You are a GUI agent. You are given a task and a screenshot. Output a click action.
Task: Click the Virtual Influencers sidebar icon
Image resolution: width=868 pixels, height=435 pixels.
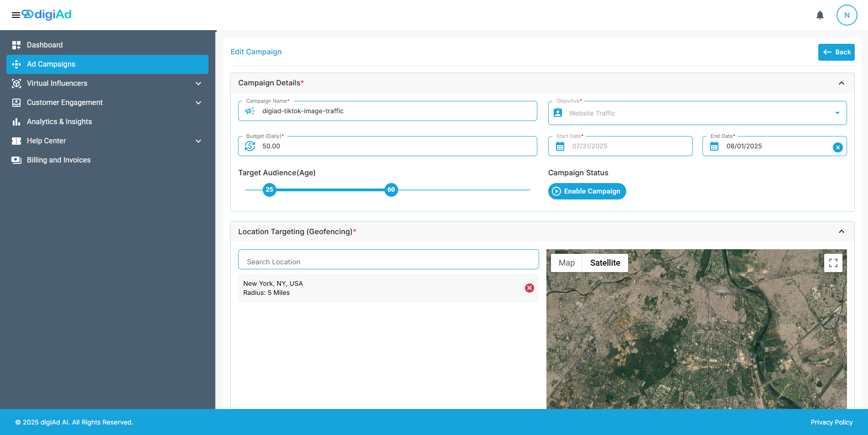click(16, 84)
